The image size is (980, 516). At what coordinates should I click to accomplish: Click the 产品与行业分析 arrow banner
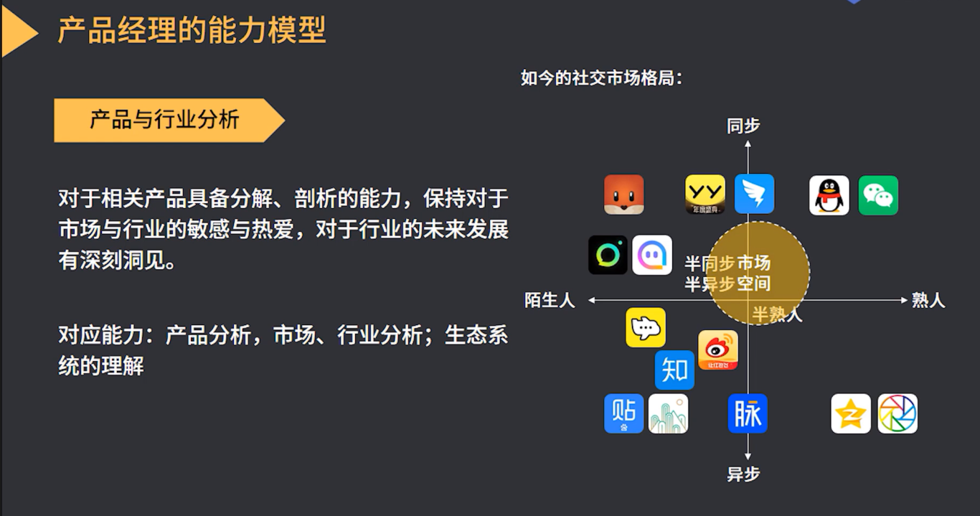point(169,120)
